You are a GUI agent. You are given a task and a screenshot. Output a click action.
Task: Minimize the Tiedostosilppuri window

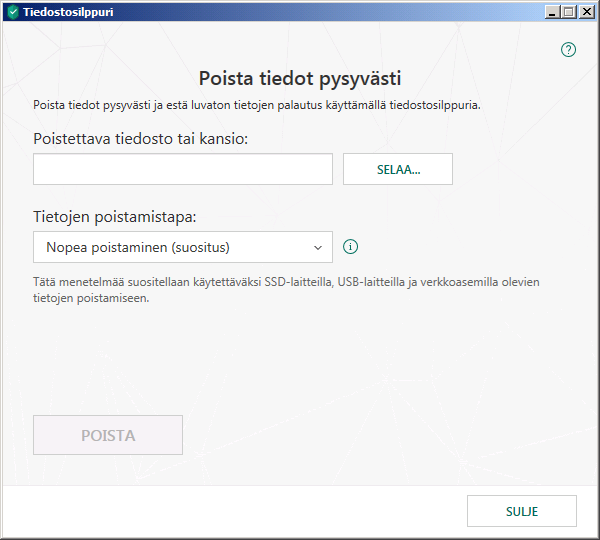(x=553, y=12)
